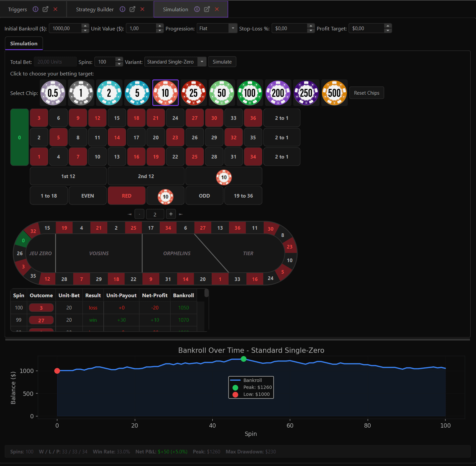Click the 1st 12 dozen bet
The width and height of the screenshot is (476, 466).
68,176
